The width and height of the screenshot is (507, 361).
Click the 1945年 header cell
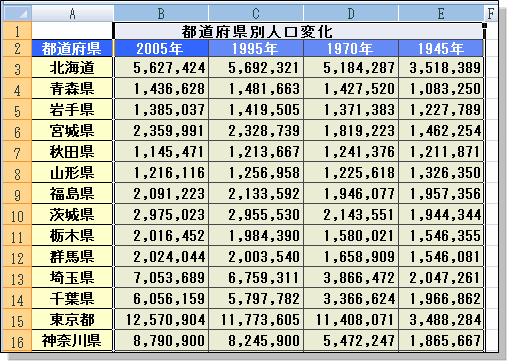(x=441, y=48)
